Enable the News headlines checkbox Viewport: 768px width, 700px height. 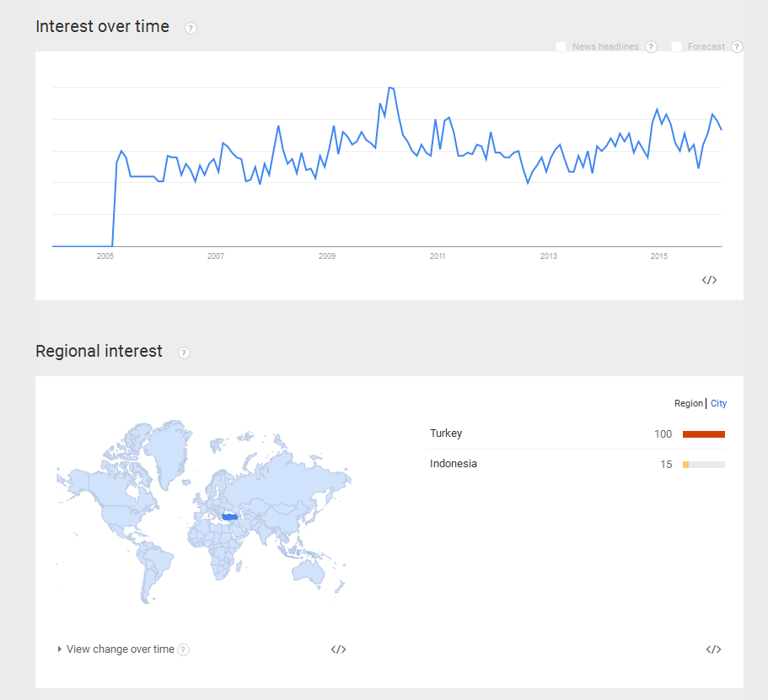coord(561,46)
